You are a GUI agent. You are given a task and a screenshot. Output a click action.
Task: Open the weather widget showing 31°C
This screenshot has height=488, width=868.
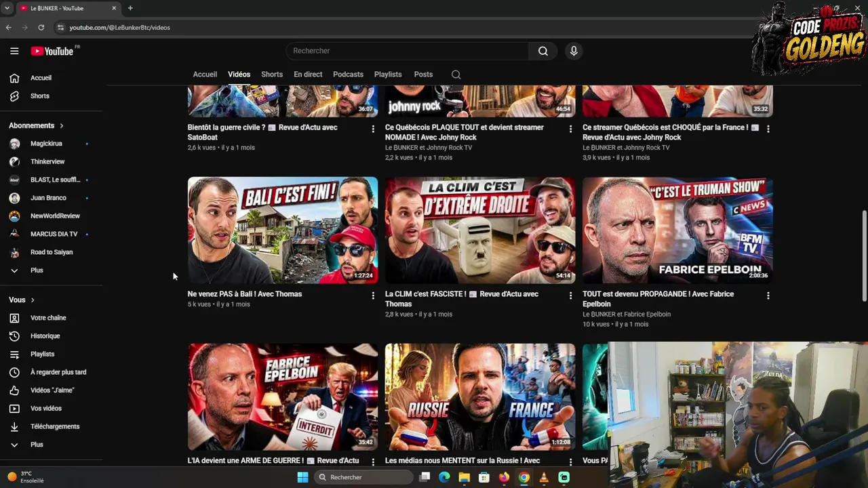(x=26, y=477)
